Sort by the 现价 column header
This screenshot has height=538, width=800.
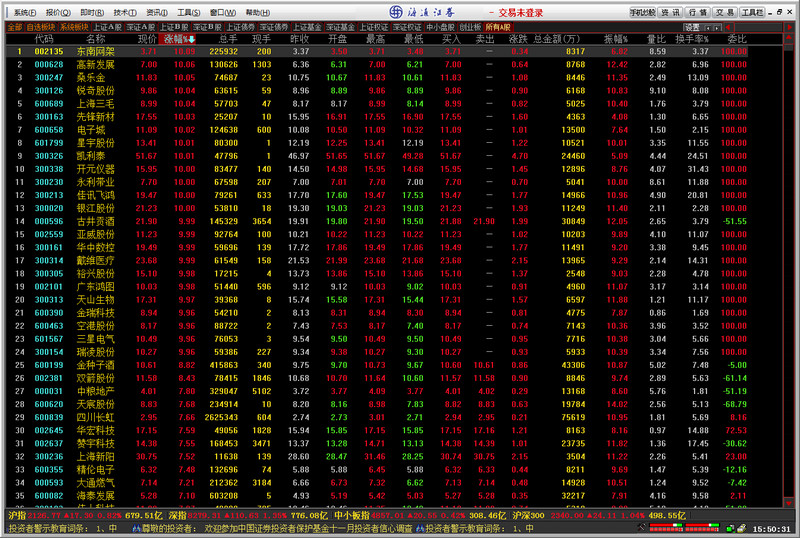[147, 39]
